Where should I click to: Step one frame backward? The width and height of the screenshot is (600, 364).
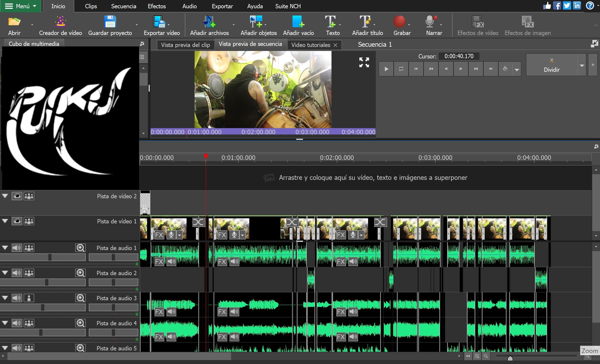446,69
